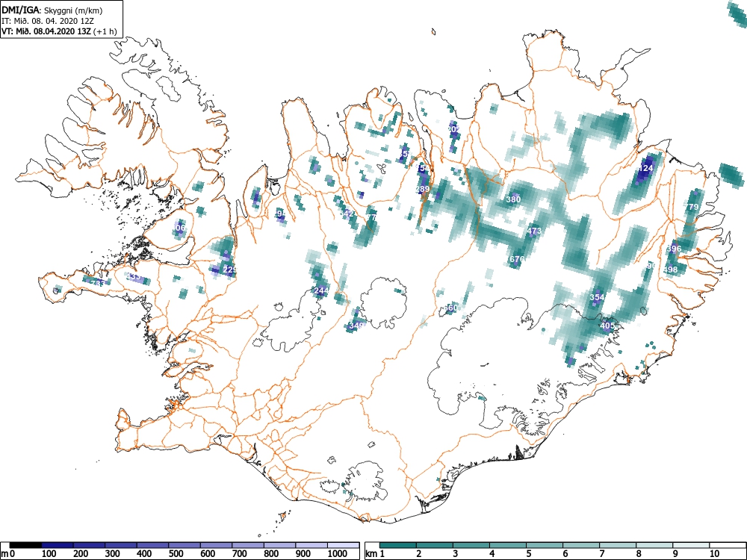747x560 pixels.
Task: Click the lightest lavender swatch after 1000
Action: click(343, 545)
